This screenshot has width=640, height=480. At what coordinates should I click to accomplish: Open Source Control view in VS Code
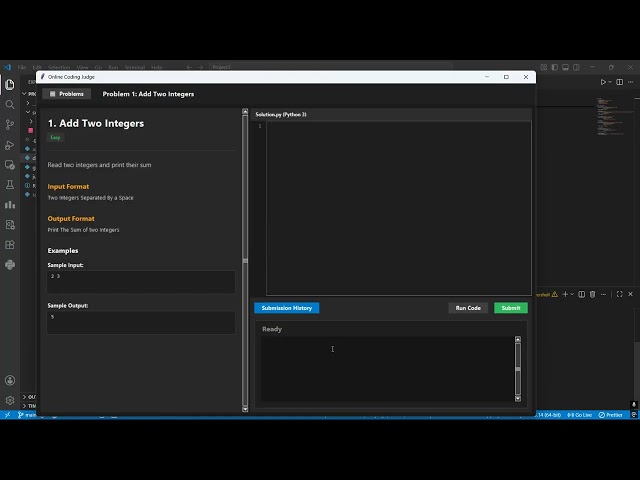point(10,124)
